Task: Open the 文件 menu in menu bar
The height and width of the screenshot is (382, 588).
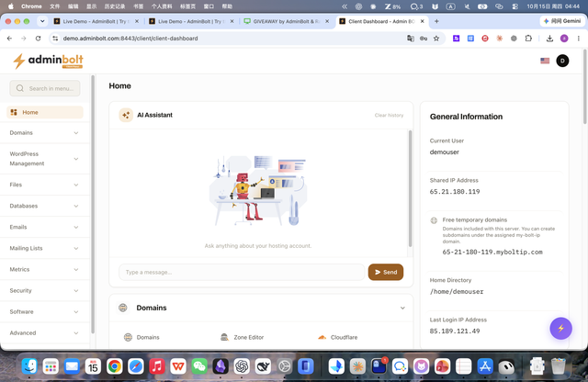Action: pos(55,6)
